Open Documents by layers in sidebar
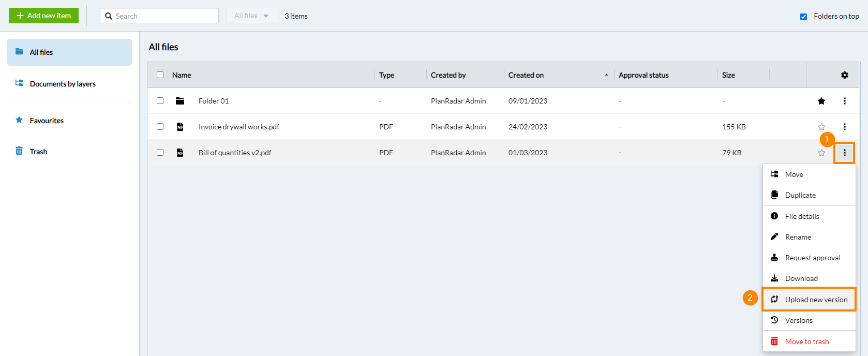 [63, 84]
